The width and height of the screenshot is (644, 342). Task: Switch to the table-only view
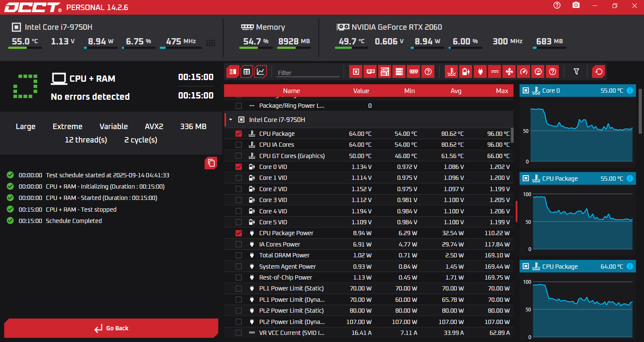247,72
